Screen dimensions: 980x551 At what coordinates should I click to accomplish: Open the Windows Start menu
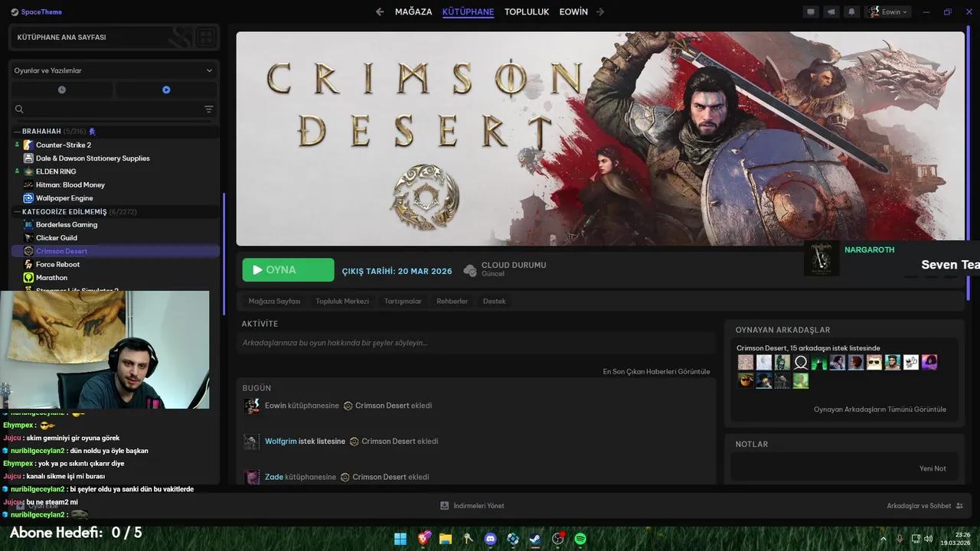tap(400, 539)
